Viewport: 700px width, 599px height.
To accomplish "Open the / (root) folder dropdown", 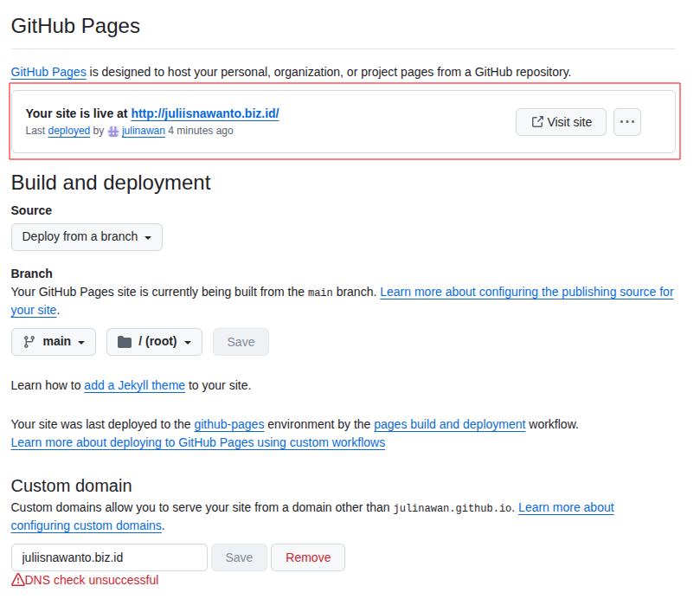I will 154,342.
